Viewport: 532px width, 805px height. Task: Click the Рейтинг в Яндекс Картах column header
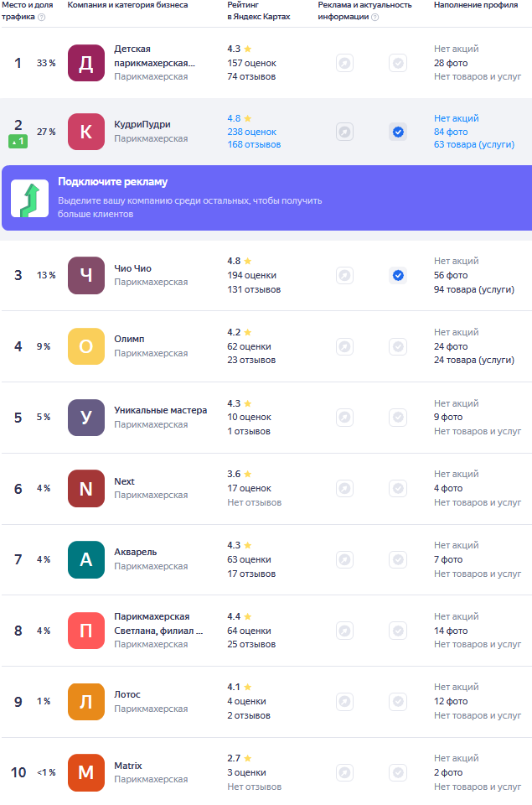point(259,11)
